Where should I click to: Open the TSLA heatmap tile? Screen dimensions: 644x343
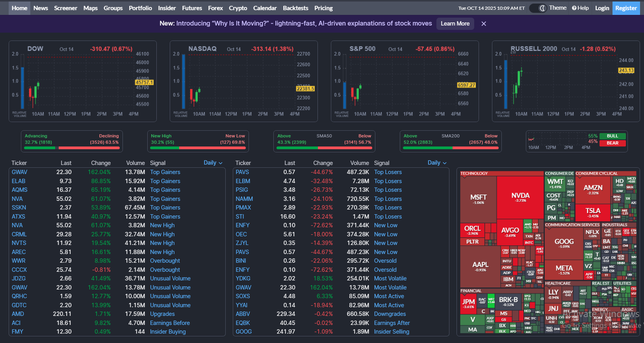(592, 212)
